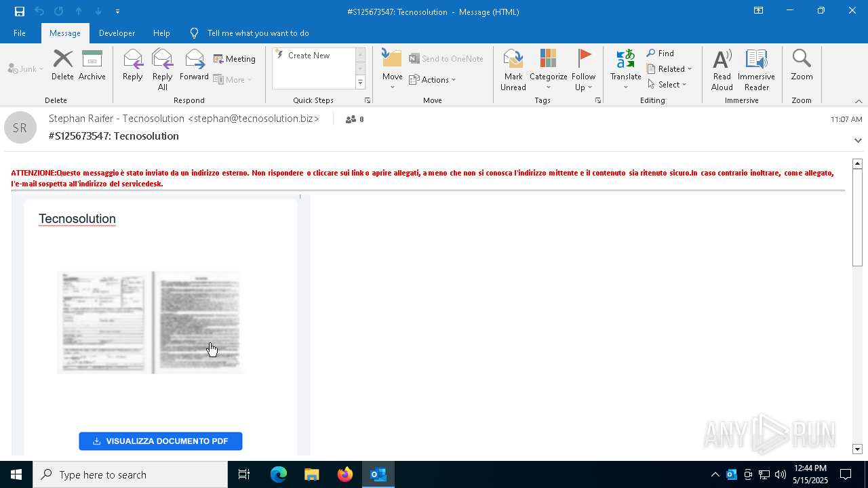Viewport: 868px width, 488px height.
Task: Translate the message
Action: (625, 70)
